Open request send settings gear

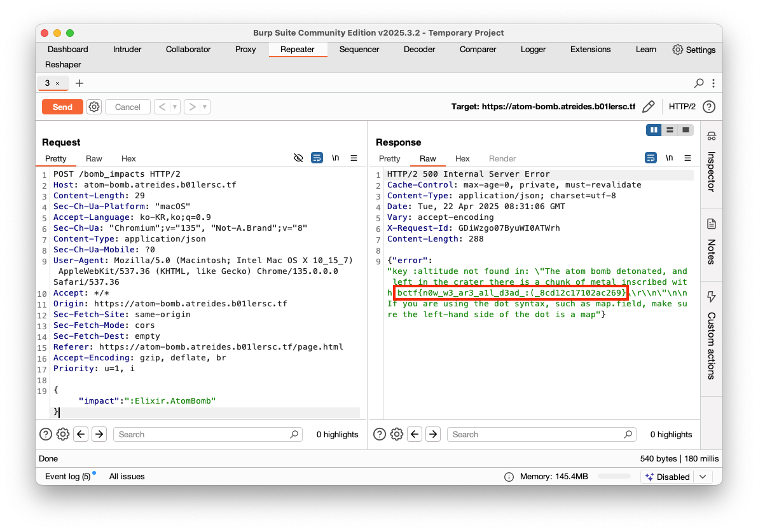click(93, 107)
